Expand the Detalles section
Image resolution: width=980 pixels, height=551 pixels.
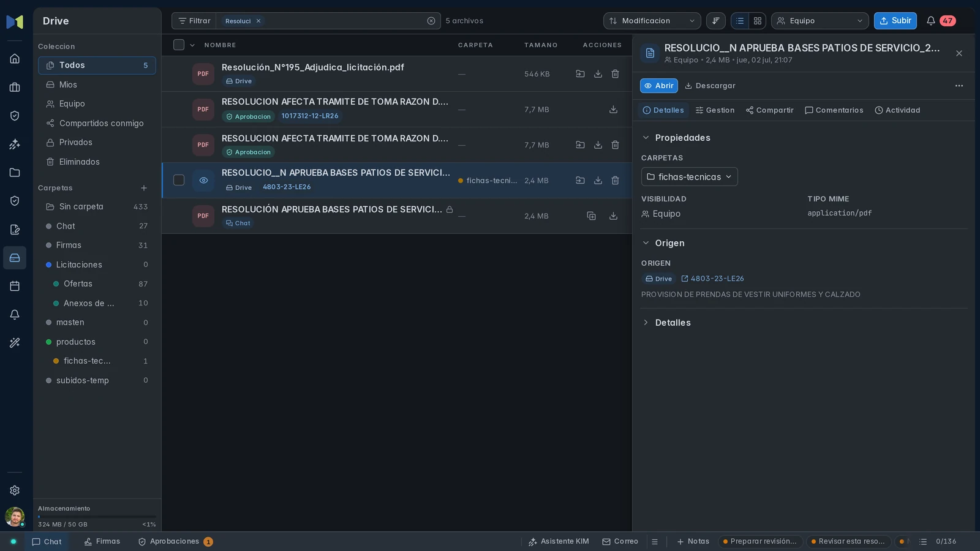point(666,323)
